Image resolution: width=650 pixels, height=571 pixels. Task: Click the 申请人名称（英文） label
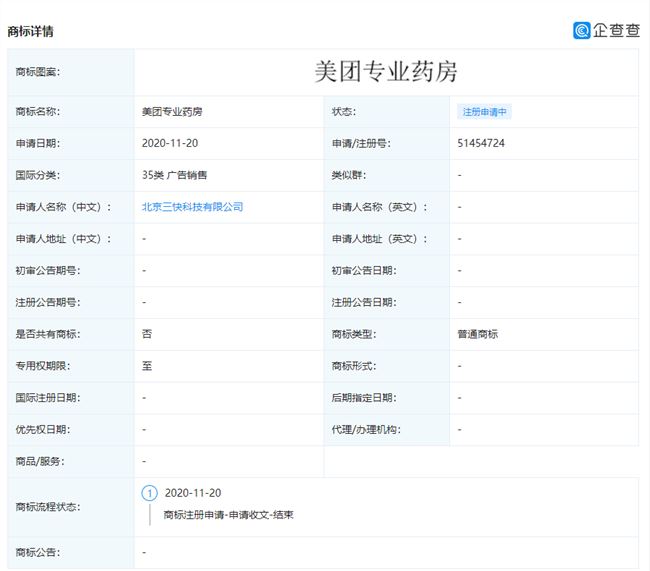(379, 207)
